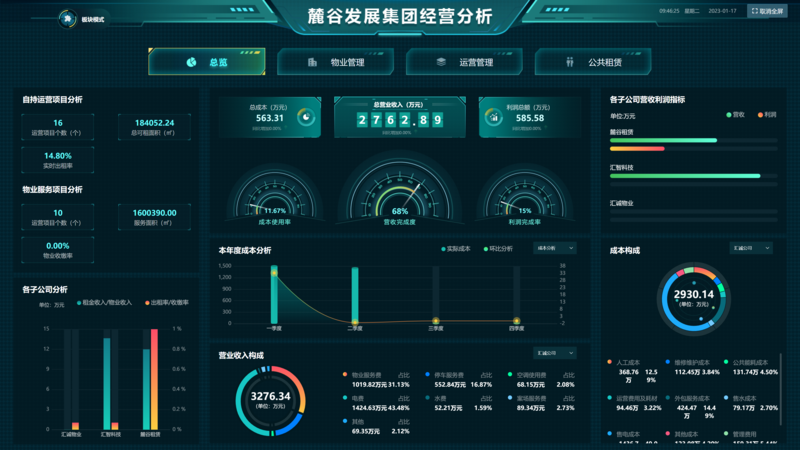Click the 物业收缴率 card 0.00%
This screenshot has width=800, height=450.
click(58, 249)
